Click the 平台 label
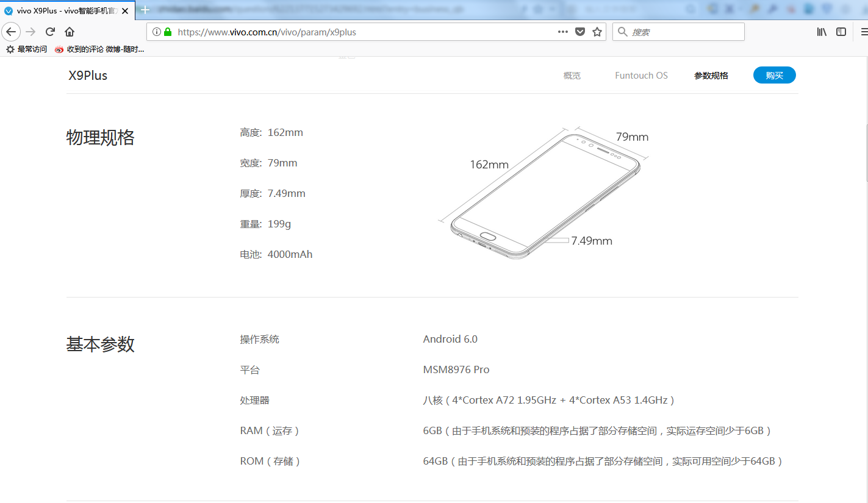The height and width of the screenshot is (503, 868). tap(249, 369)
